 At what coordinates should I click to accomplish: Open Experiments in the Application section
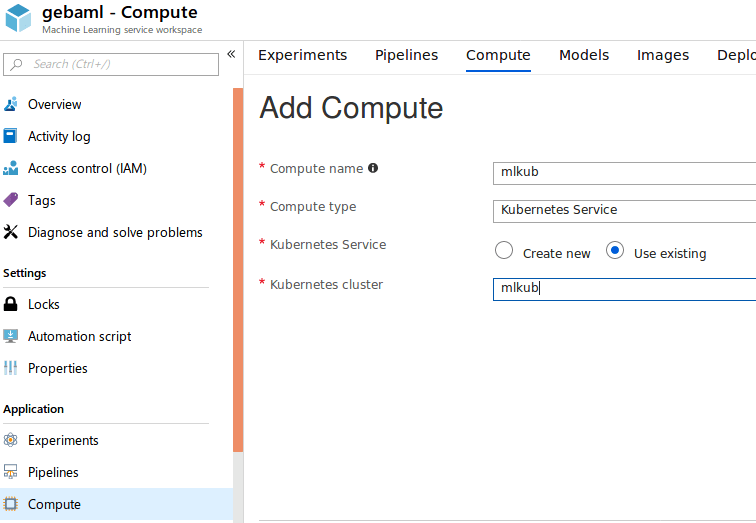click(63, 440)
